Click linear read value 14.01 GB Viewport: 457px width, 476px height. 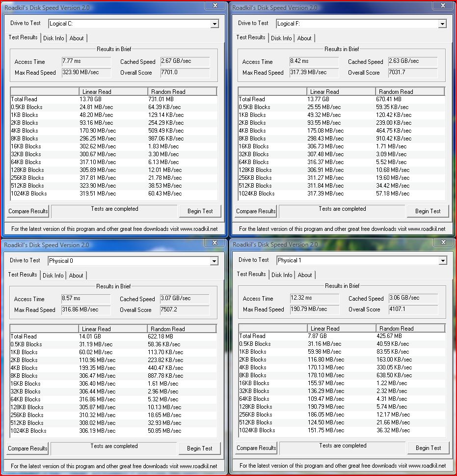(x=90, y=336)
